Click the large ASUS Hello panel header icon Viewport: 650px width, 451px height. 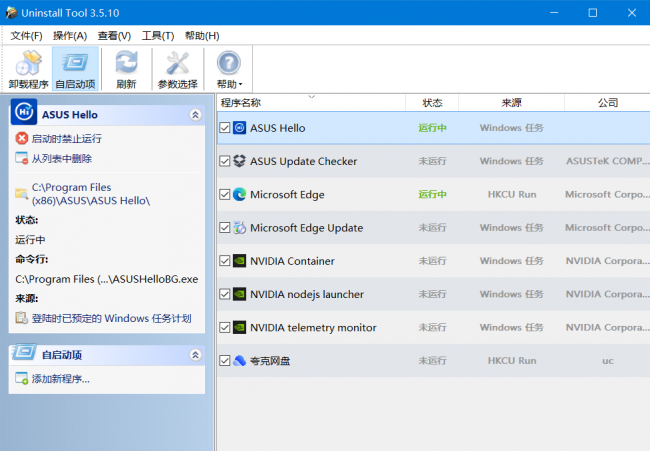pyautogui.click(x=24, y=112)
